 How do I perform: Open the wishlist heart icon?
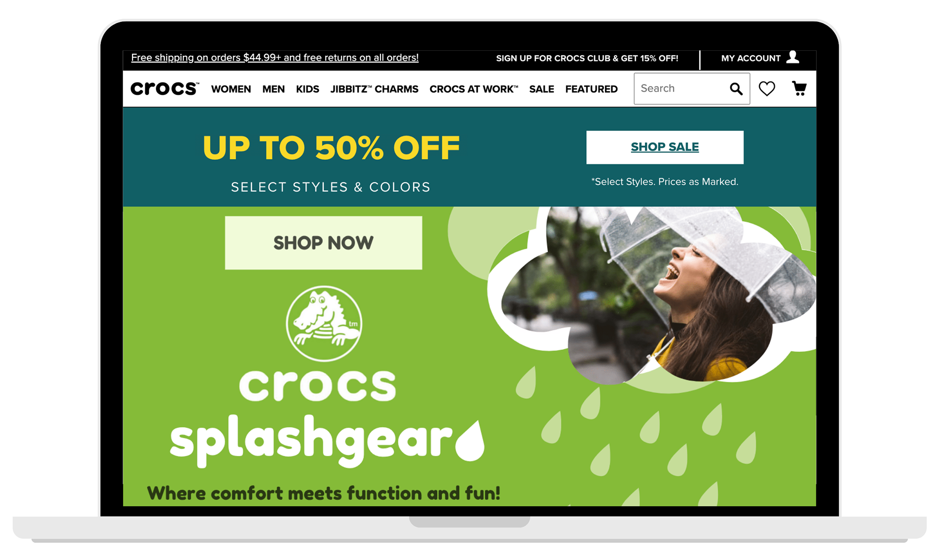pyautogui.click(x=766, y=88)
